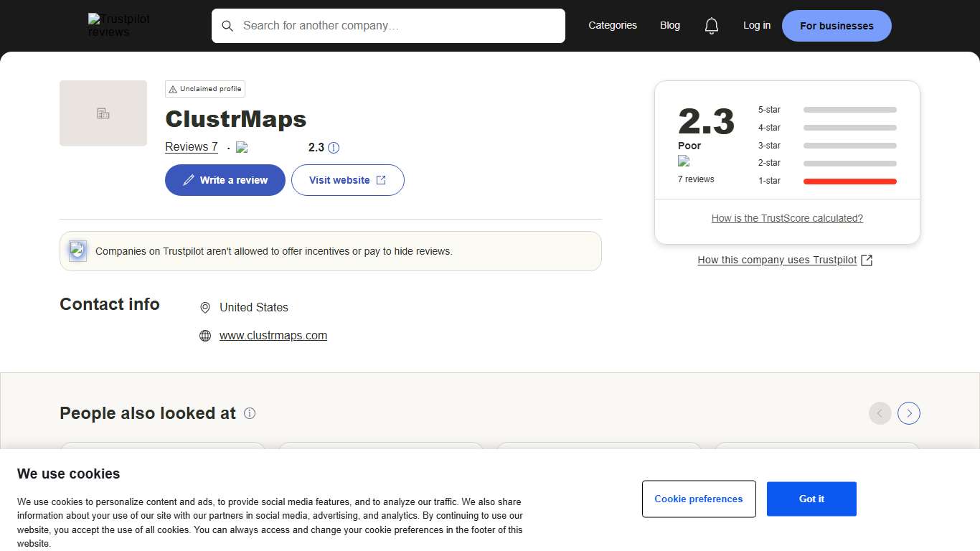Select the 1-star rating bar
This screenshot has width=980, height=551.
[849, 181]
